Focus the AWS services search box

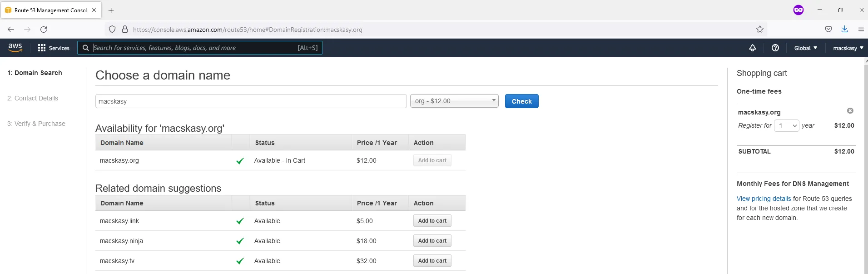(200, 48)
